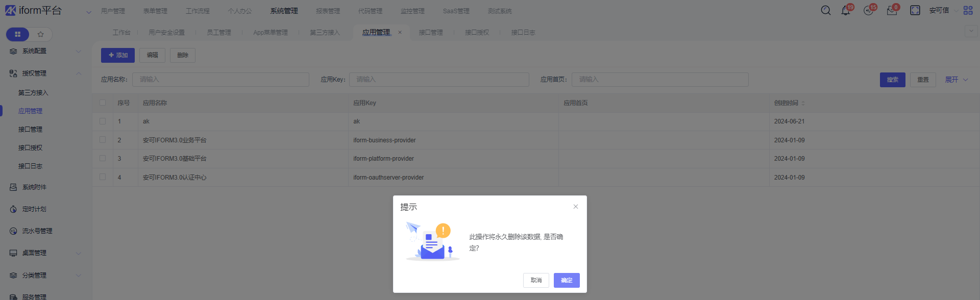This screenshot has height=300, width=980.
Task: Click the 应用Key search input field
Action: coord(439,80)
